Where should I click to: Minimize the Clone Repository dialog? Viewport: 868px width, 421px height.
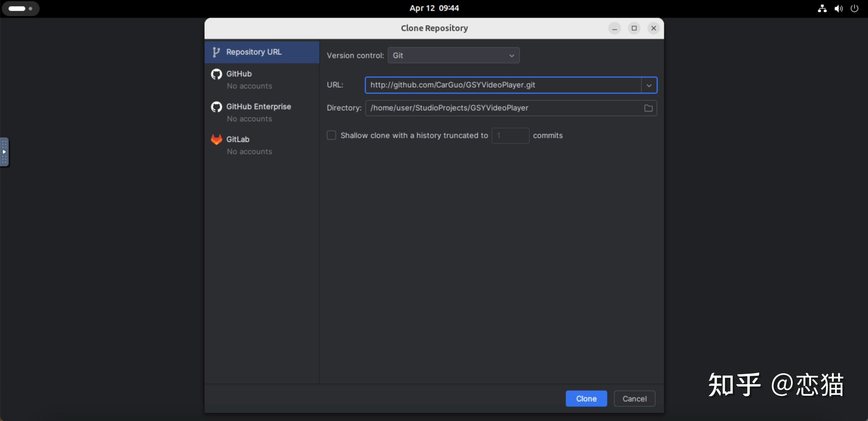point(614,28)
